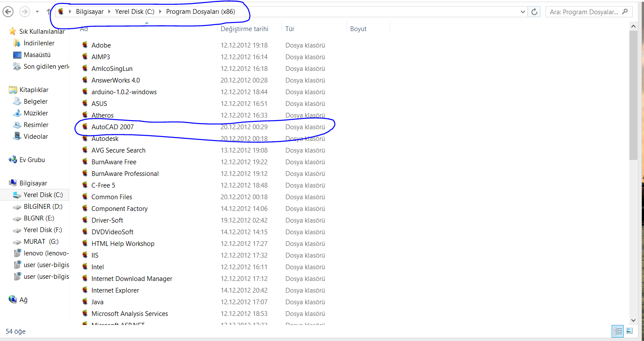Click the C-Free 5 folder icon

85,185
